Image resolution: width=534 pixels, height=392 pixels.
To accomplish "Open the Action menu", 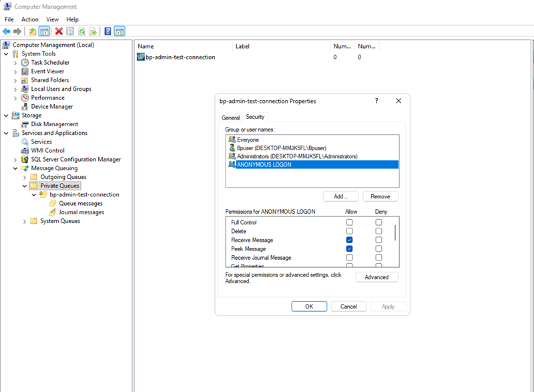I will pyautogui.click(x=29, y=19).
